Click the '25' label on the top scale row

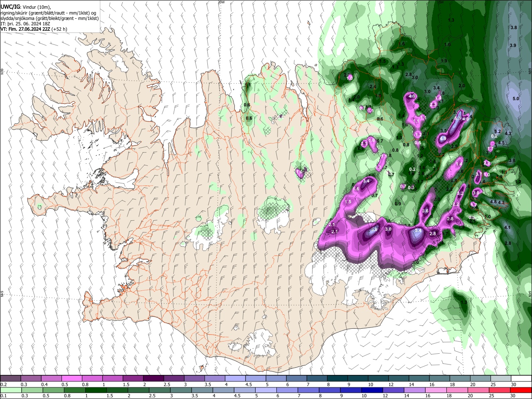[493, 384]
